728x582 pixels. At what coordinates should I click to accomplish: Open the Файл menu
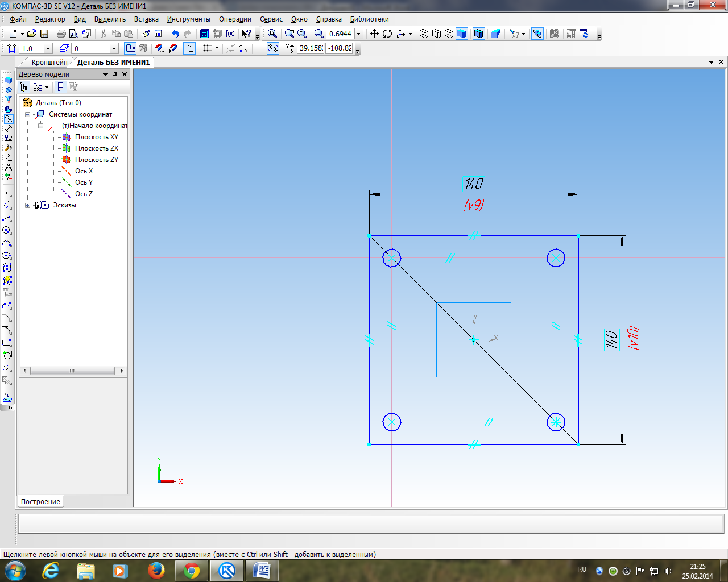click(18, 19)
